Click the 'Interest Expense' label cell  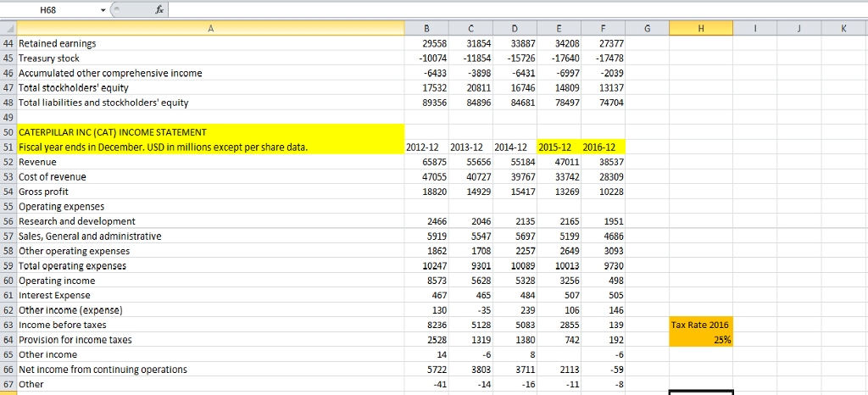210,296
